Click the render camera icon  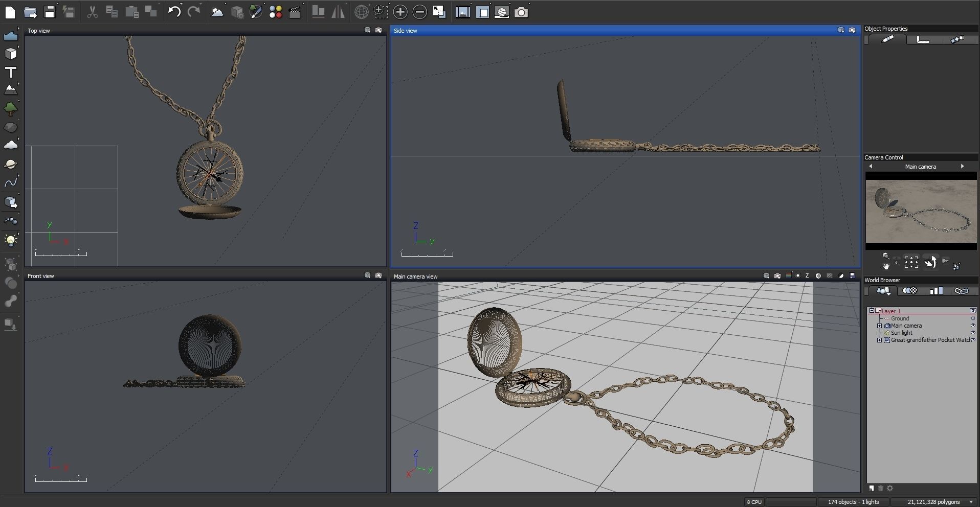[x=521, y=12]
